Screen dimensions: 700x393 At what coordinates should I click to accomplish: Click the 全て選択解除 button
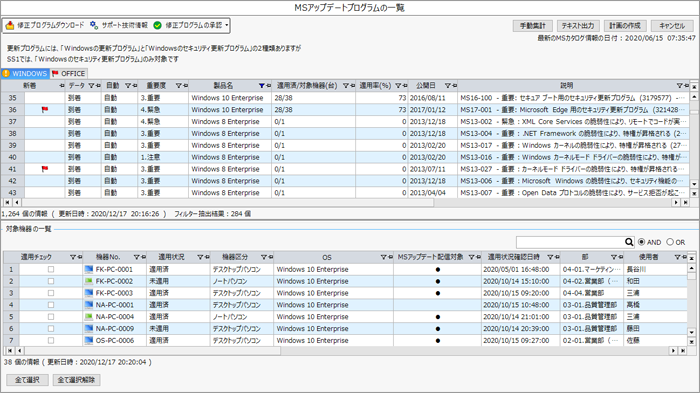(76, 380)
